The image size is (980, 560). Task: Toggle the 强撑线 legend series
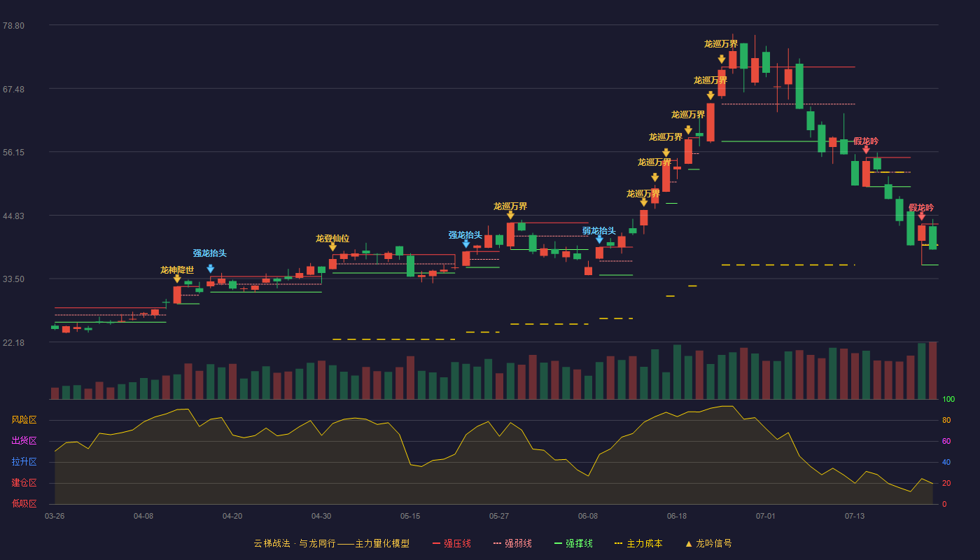point(573,543)
